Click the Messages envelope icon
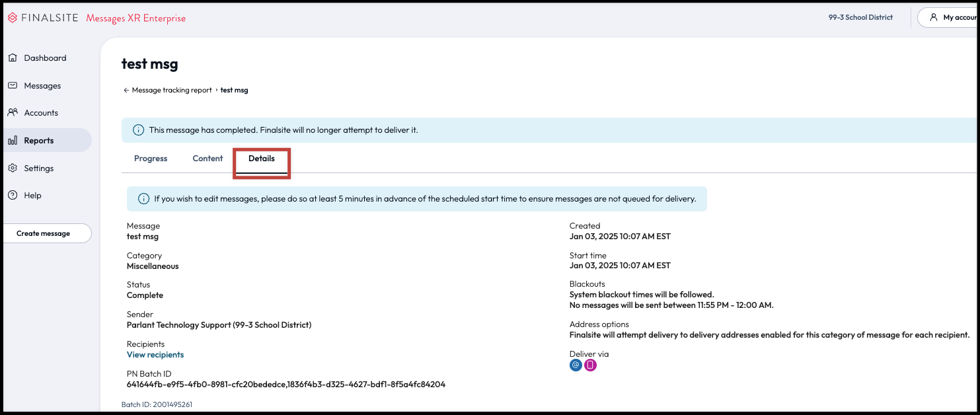 click(x=13, y=86)
